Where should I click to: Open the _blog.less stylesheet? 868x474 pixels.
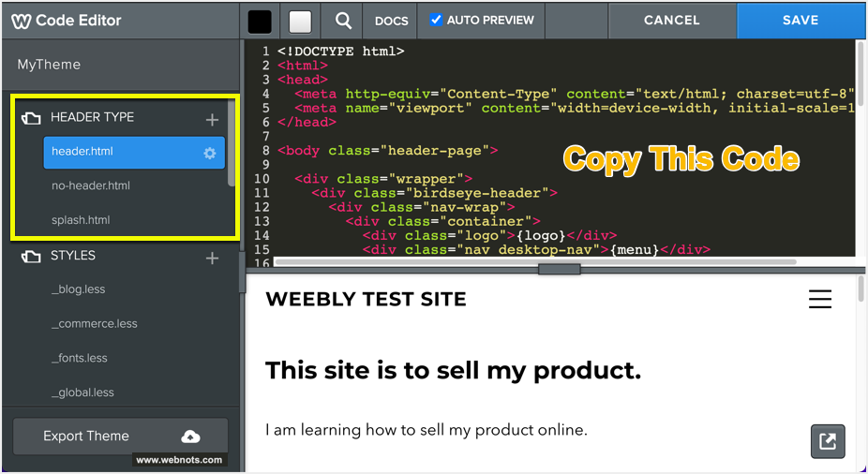tap(78, 289)
